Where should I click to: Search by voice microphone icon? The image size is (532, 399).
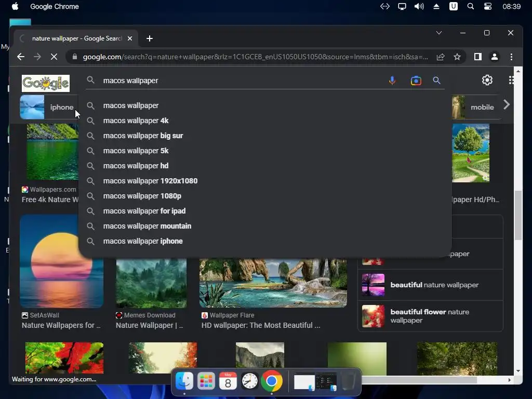(x=392, y=81)
